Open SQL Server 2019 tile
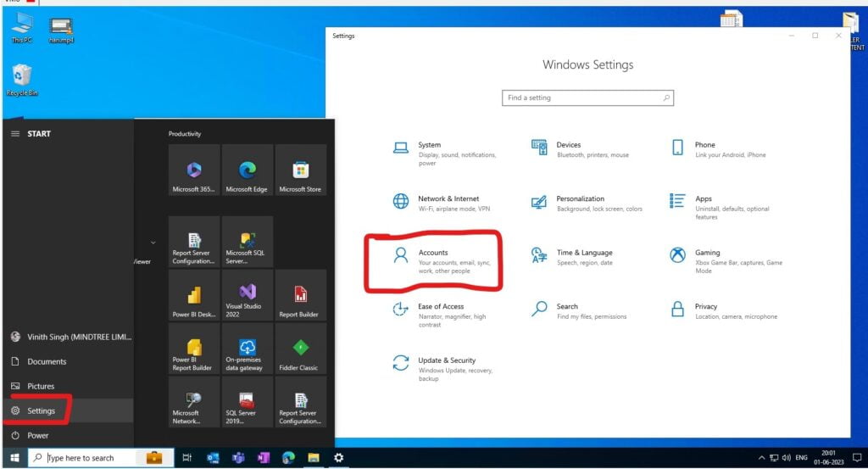 [247, 402]
